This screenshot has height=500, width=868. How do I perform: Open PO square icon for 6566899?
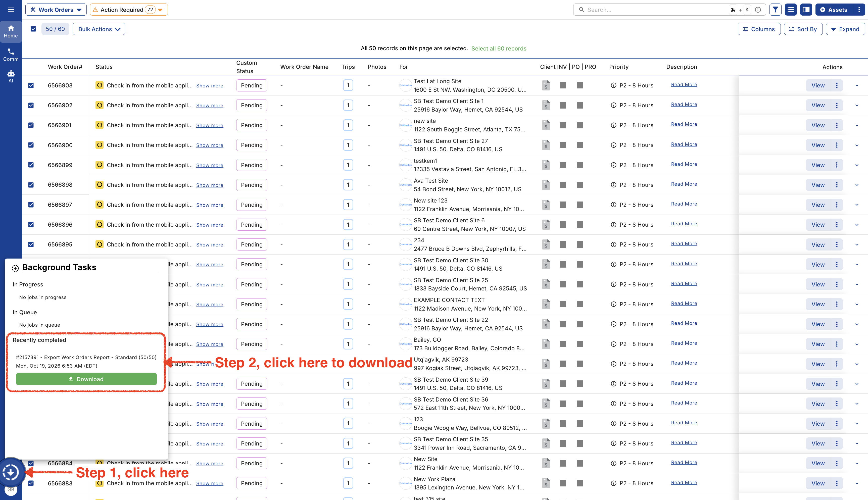point(563,165)
